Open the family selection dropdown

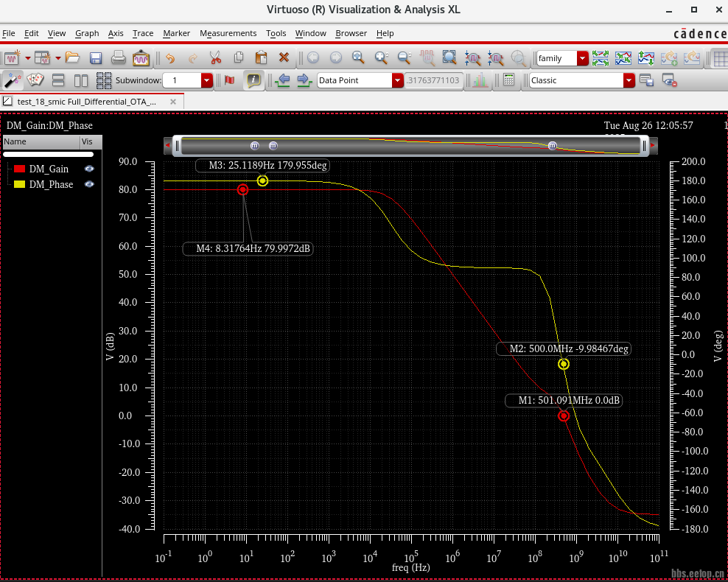point(583,58)
